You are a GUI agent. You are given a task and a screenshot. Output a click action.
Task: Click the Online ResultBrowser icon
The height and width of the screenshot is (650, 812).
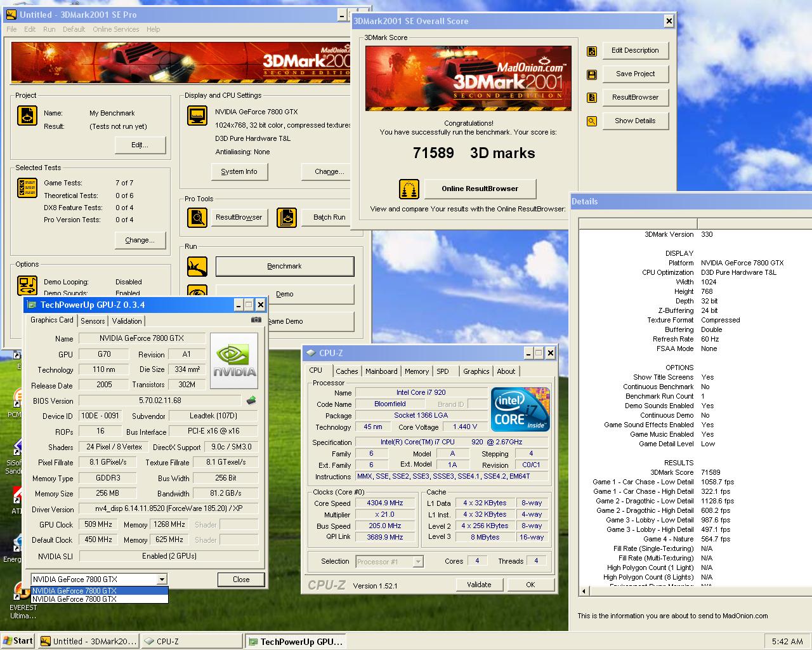(x=409, y=189)
